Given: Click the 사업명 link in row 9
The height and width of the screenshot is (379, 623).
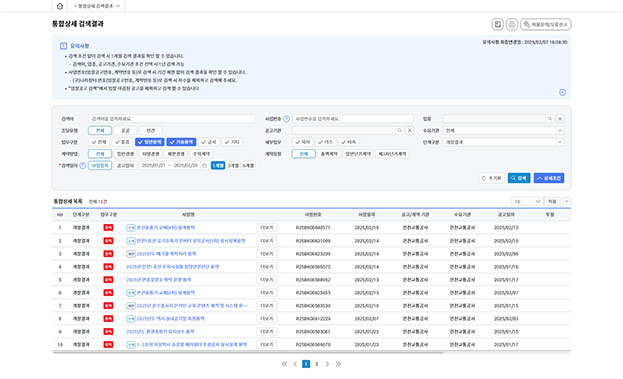Looking at the screenshot, I should pos(160,331).
